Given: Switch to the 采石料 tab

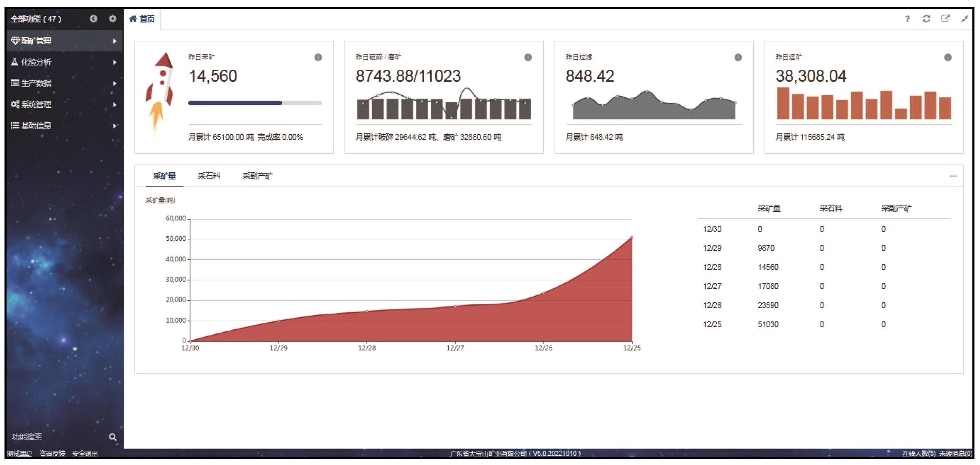Looking at the screenshot, I should (x=209, y=175).
